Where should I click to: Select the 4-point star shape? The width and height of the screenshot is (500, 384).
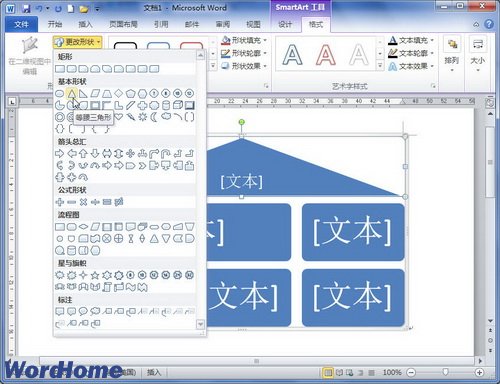click(x=83, y=275)
